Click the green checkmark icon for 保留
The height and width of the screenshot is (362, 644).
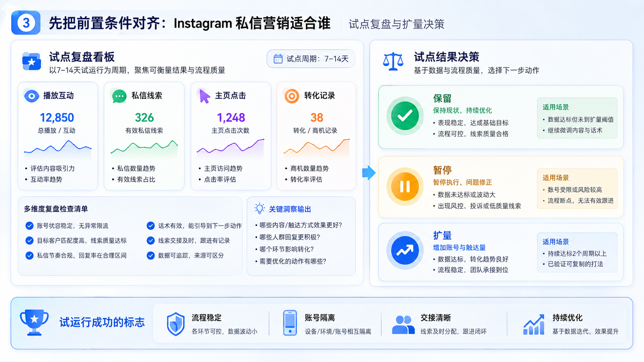pos(405,116)
